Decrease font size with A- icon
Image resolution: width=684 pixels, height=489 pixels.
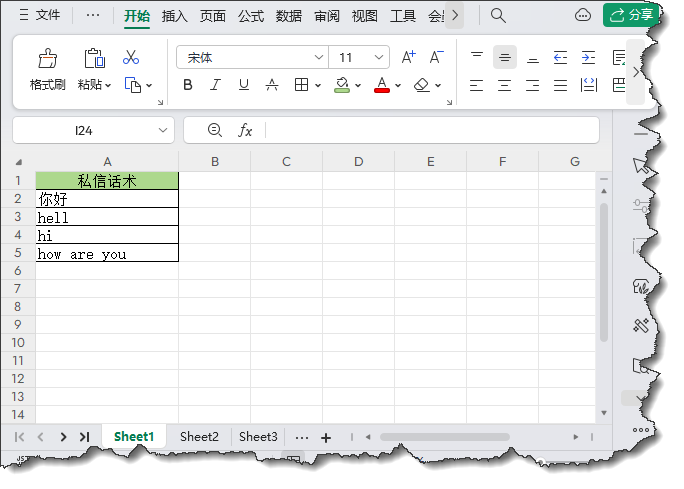[x=436, y=57]
